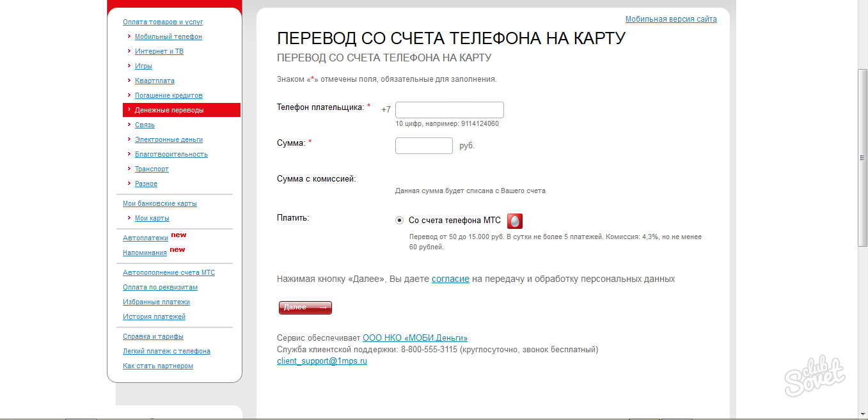Open 'Погашение кредитов' menu item
The image size is (868, 420).
click(x=169, y=95)
